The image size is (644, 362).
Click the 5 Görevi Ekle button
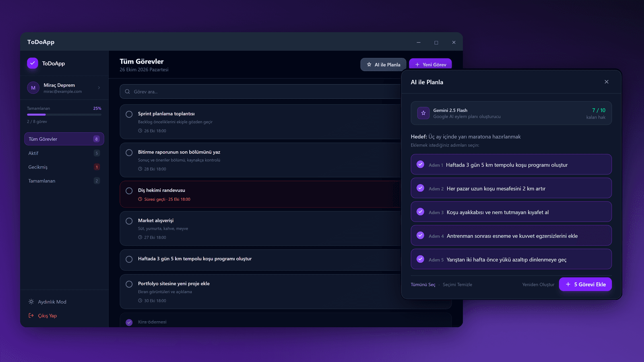tap(585, 284)
